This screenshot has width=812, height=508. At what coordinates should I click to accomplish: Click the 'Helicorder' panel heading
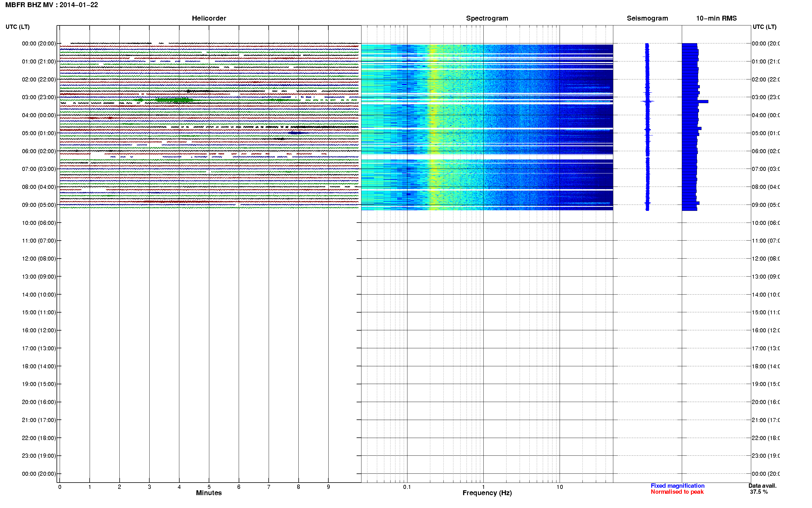[209, 18]
